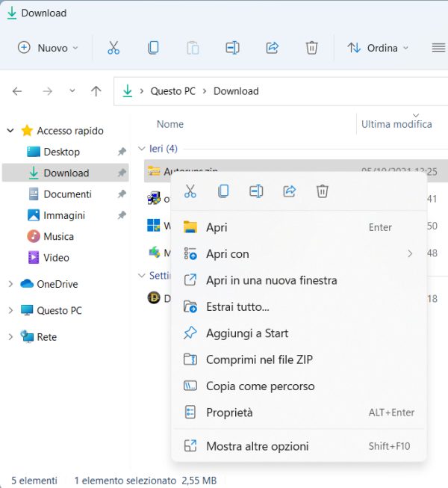Image resolution: width=448 pixels, height=488 pixels.
Task: Click Mostra altre opzioni entry
Action: [257, 446]
